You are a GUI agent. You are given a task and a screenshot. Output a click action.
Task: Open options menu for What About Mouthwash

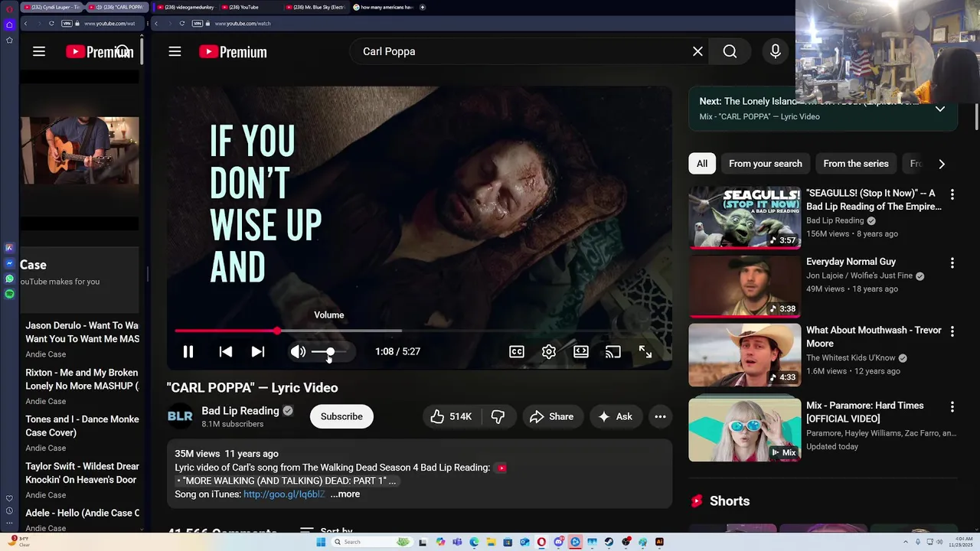[952, 331]
